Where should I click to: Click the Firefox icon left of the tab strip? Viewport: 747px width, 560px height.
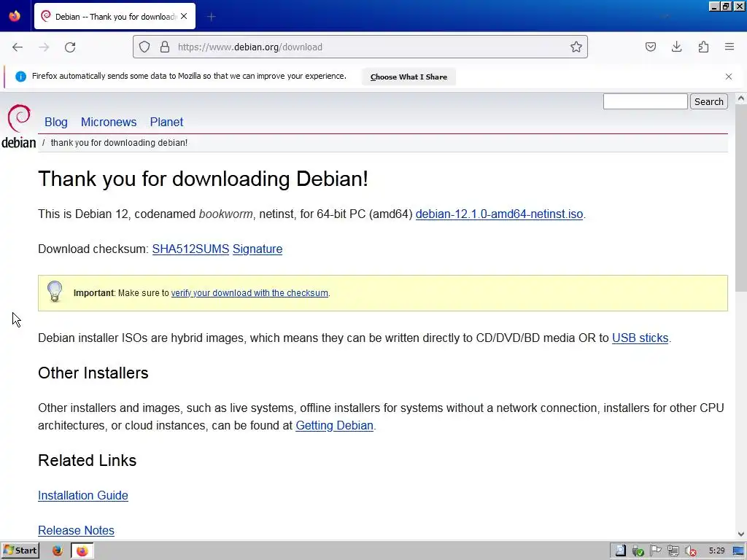point(15,16)
